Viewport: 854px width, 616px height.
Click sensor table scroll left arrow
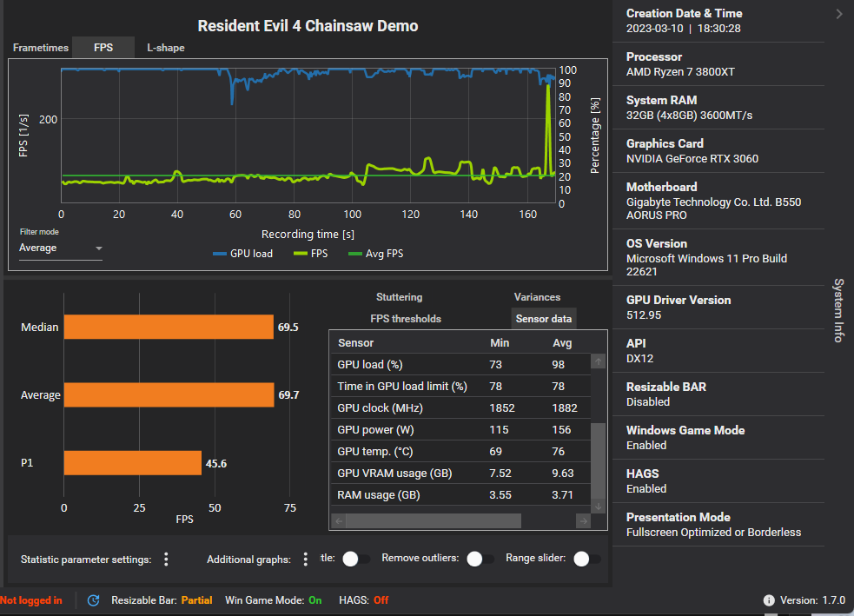point(339,521)
